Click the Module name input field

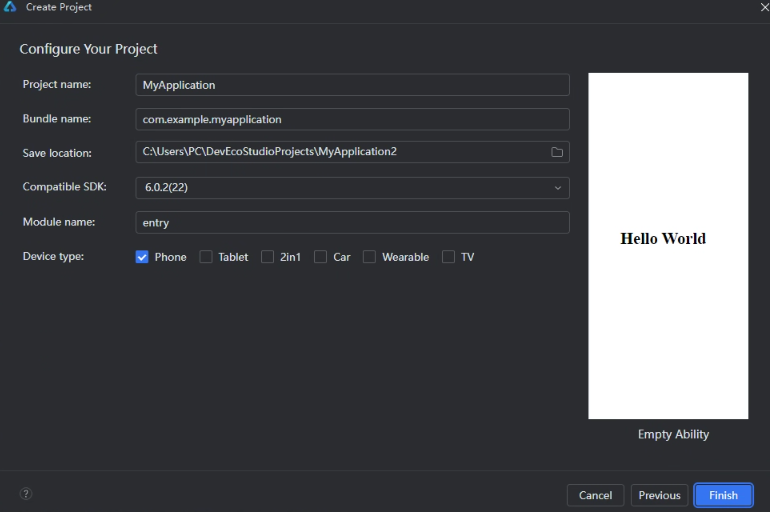pyautogui.click(x=352, y=222)
